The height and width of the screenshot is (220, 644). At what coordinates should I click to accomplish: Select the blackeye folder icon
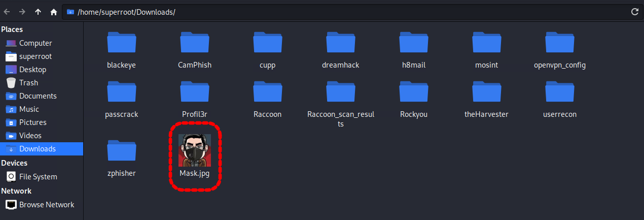(122, 43)
